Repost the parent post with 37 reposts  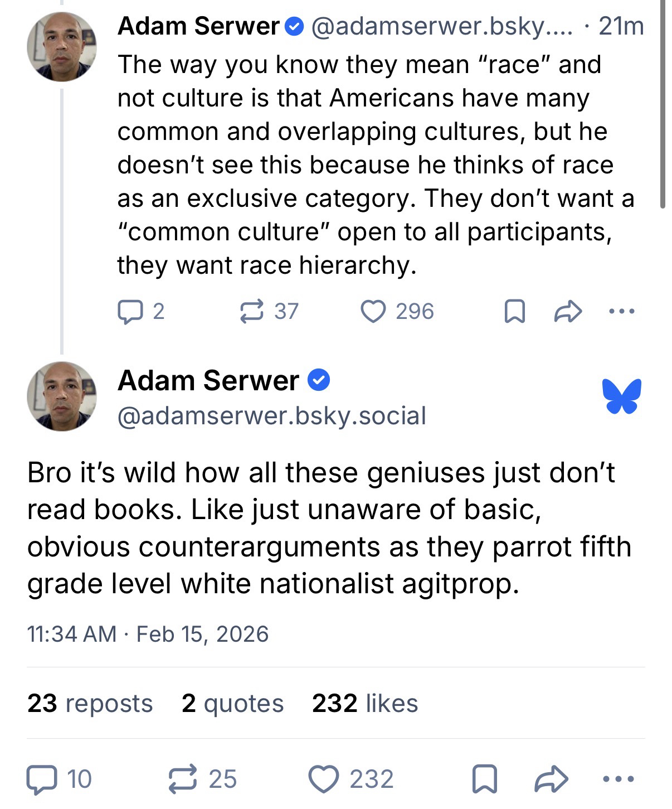(x=251, y=312)
